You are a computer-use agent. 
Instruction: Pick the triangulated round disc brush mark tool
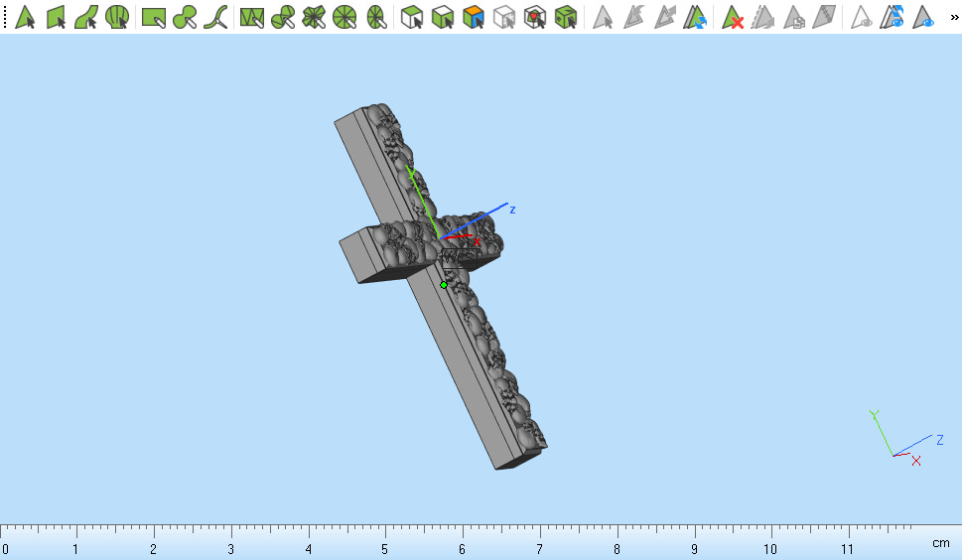pos(344,17)
